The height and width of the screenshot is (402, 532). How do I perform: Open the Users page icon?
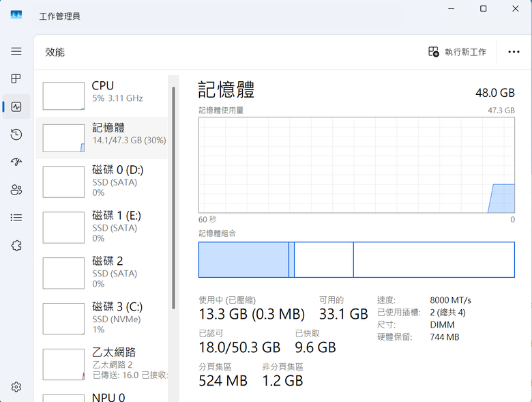(x=16, y=190)
